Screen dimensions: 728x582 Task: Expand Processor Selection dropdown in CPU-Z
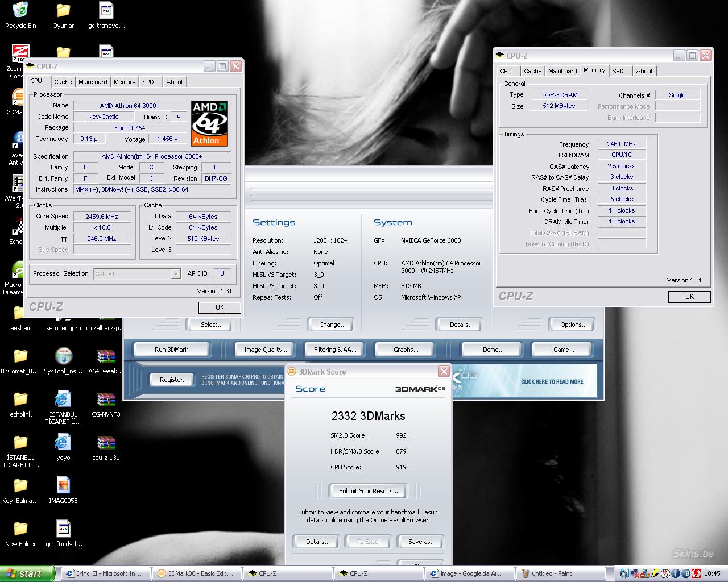point(176,274)
